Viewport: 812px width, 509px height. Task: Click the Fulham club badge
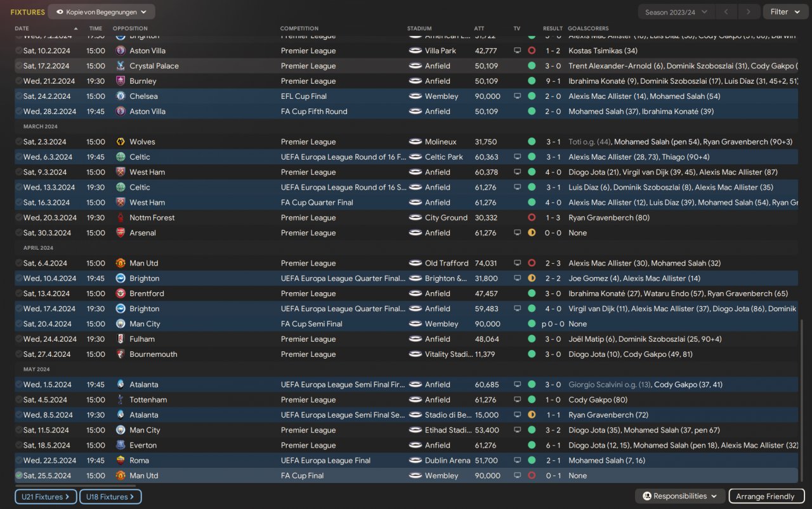(x=121, y=339)
